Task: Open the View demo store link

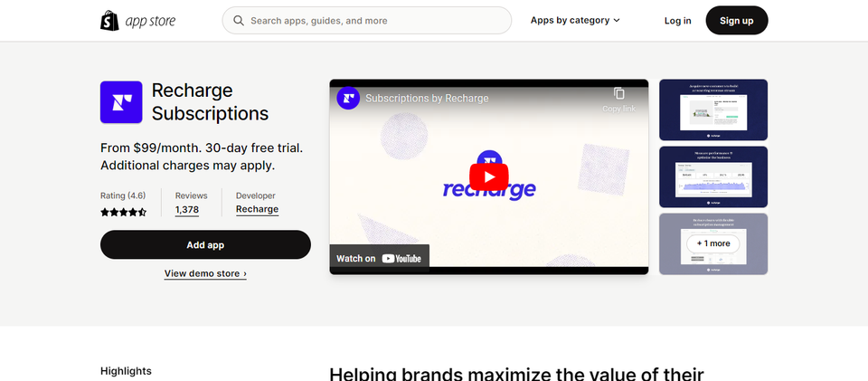Action: point(205,273)
